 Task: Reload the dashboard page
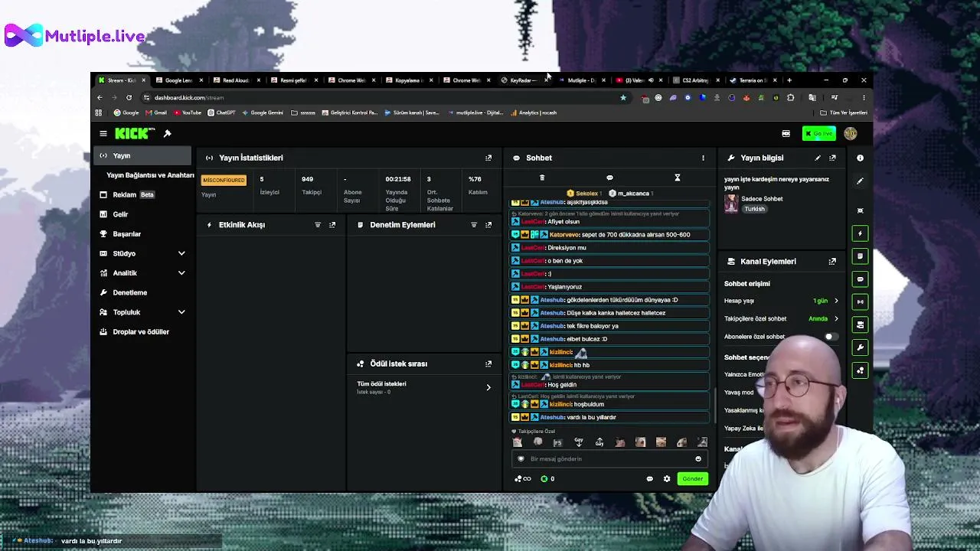click(129, 98)
